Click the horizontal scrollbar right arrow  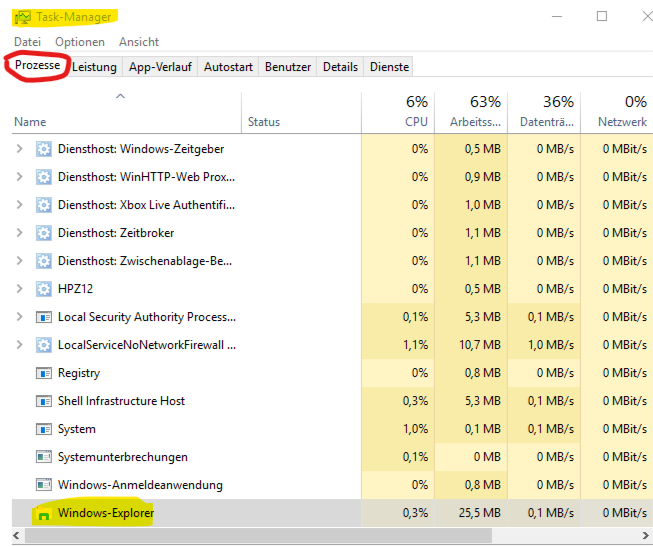(646, 535)
